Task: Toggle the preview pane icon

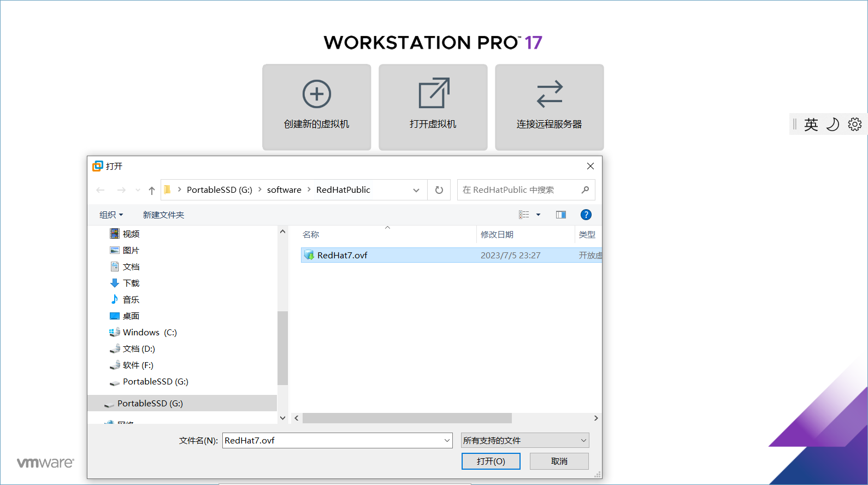Action: (561, 215)
